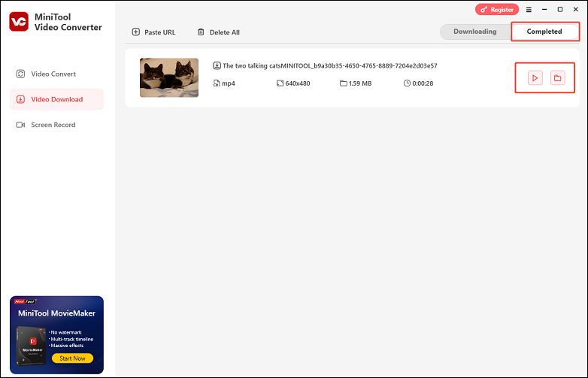The image size is (588, 378).
Task: Switch to the Completed tab
Action: click(544, 32)
